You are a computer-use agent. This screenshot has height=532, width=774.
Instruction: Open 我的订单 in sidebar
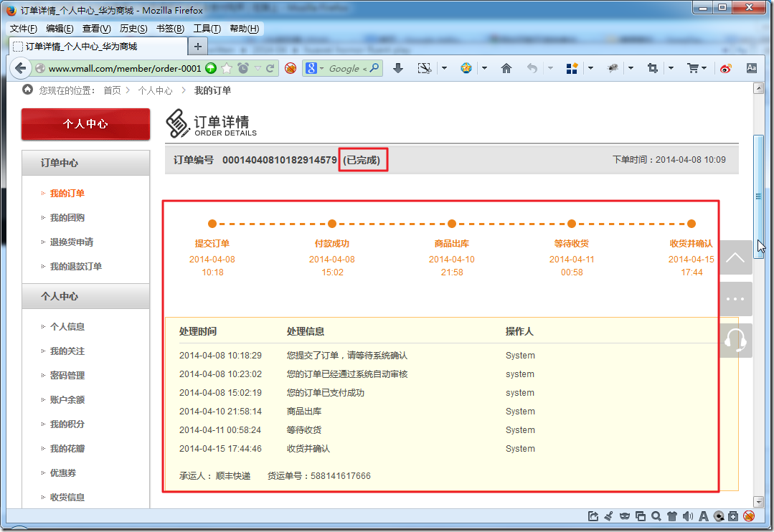pyautogui.click(x=67, y=193)
